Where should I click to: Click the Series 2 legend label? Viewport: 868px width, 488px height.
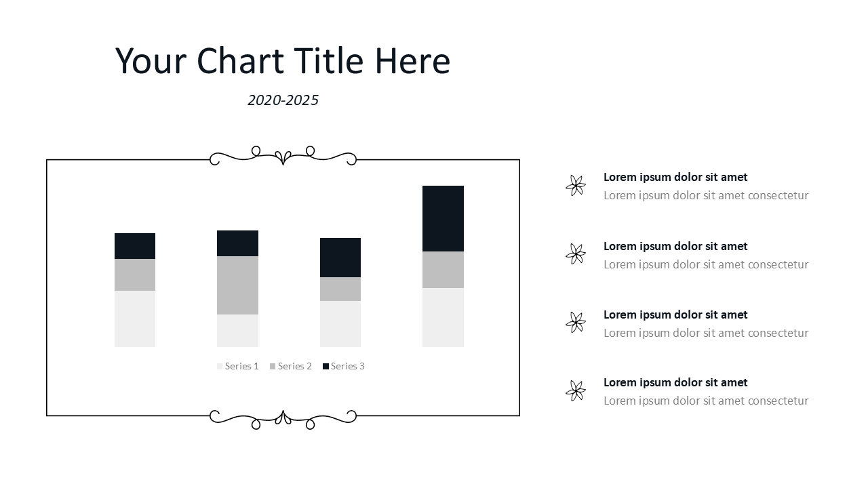click(295, 367)
